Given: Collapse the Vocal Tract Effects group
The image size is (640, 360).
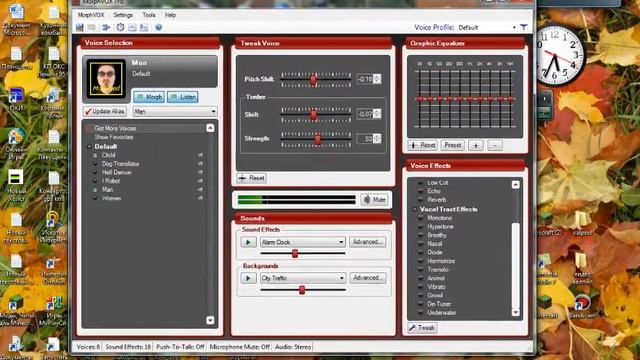Looking at the screenshot, I should coord(415,209).
